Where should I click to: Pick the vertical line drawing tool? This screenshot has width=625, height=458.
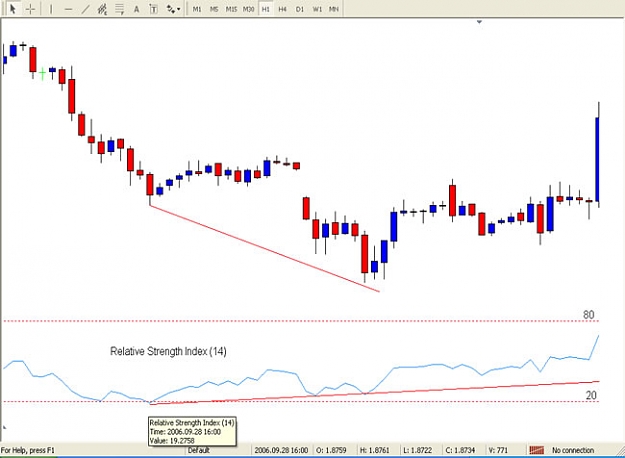[51, 9]
